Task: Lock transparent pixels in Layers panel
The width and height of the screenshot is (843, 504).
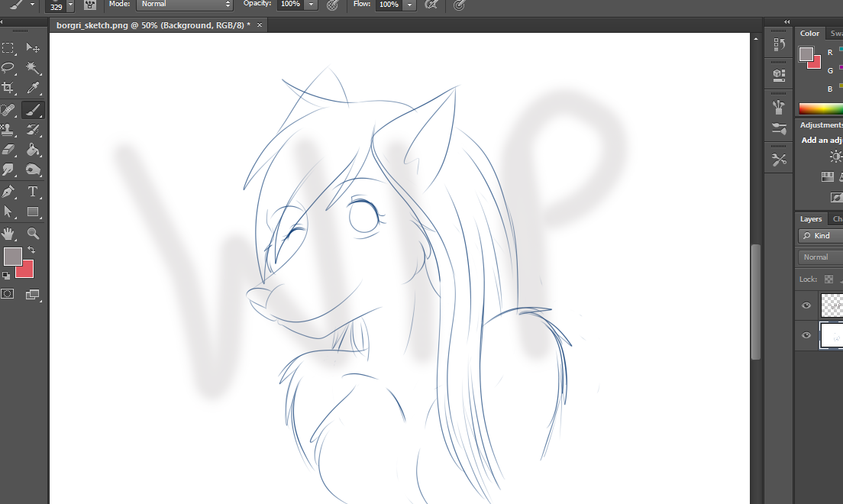Action: point(828,279)
